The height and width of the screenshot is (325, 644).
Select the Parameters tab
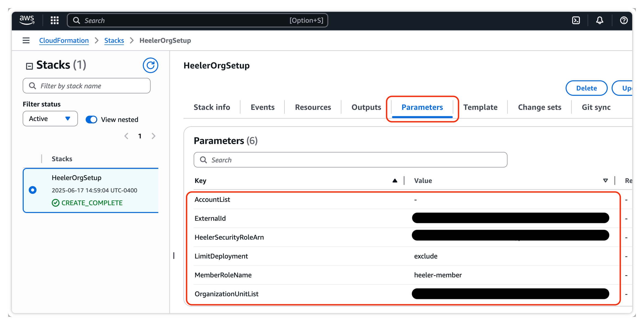pos(422,107)
